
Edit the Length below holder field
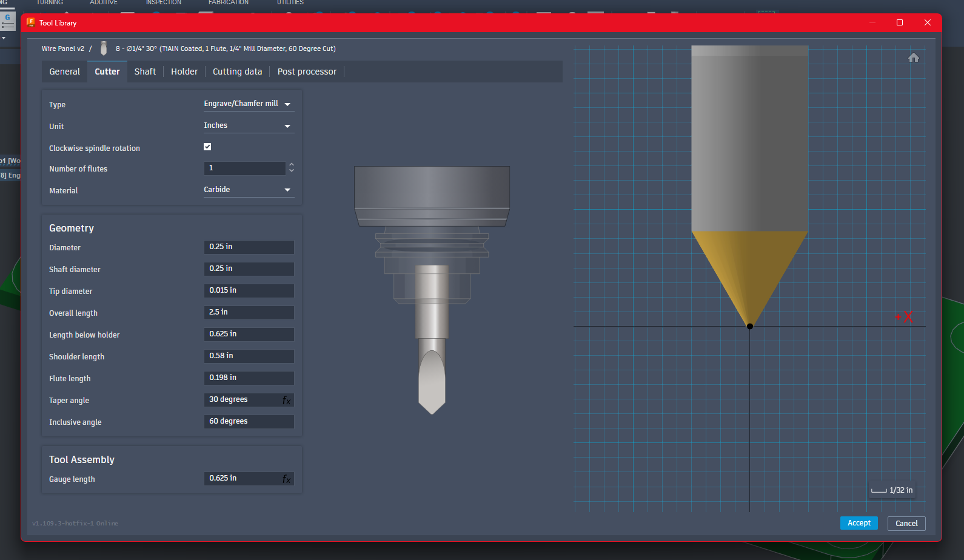coord(249,334)
